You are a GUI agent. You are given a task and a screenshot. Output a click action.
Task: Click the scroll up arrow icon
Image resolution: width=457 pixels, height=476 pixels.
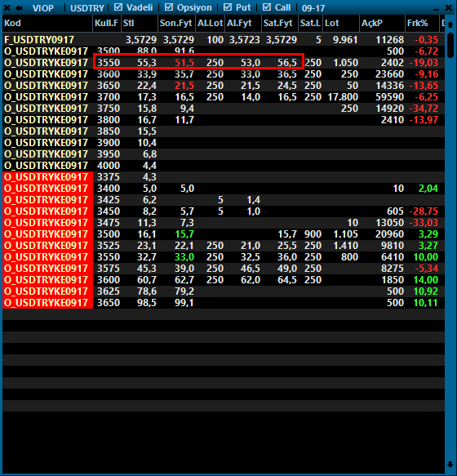tap(450, 24)
